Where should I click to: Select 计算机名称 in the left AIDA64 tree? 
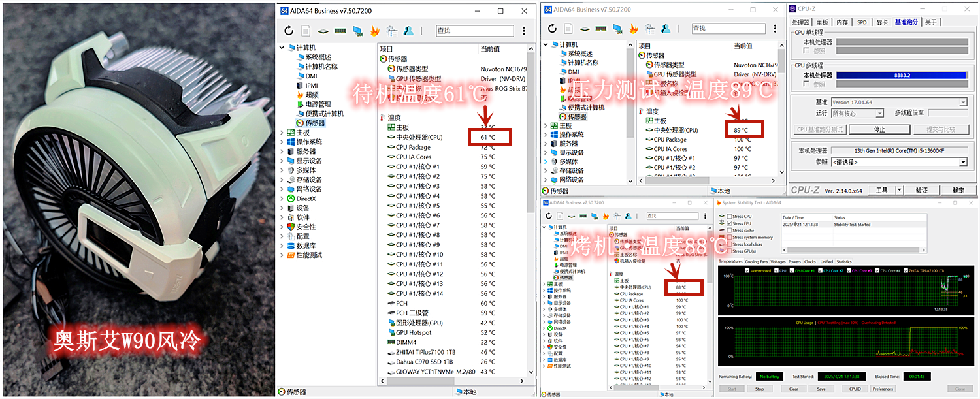pos(321,67)
